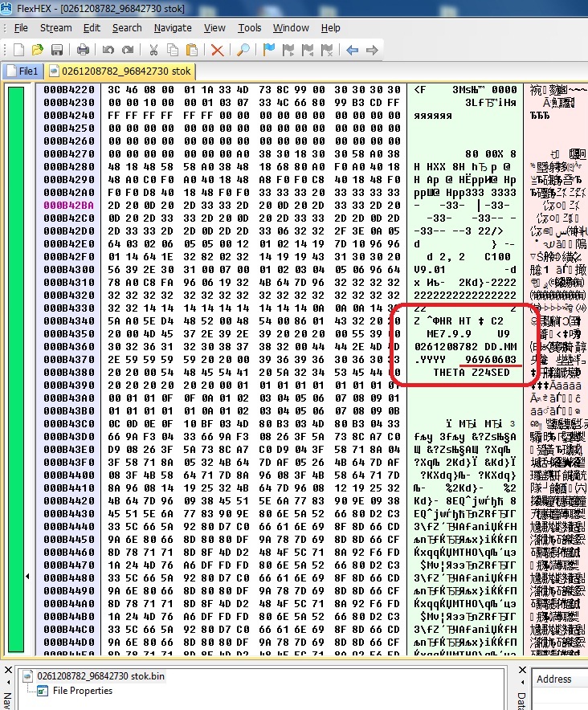
Task: Click address 000B4220 row
Action: (69, 90)
